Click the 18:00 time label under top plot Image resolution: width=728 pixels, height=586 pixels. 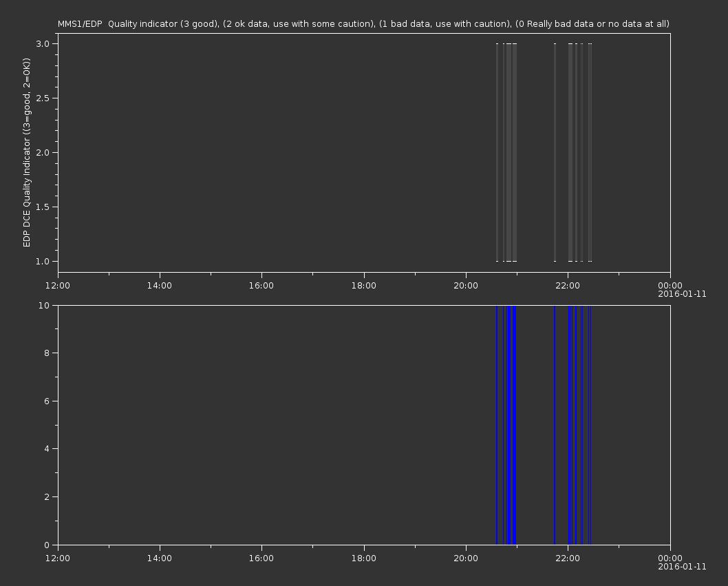click(363, 285)
